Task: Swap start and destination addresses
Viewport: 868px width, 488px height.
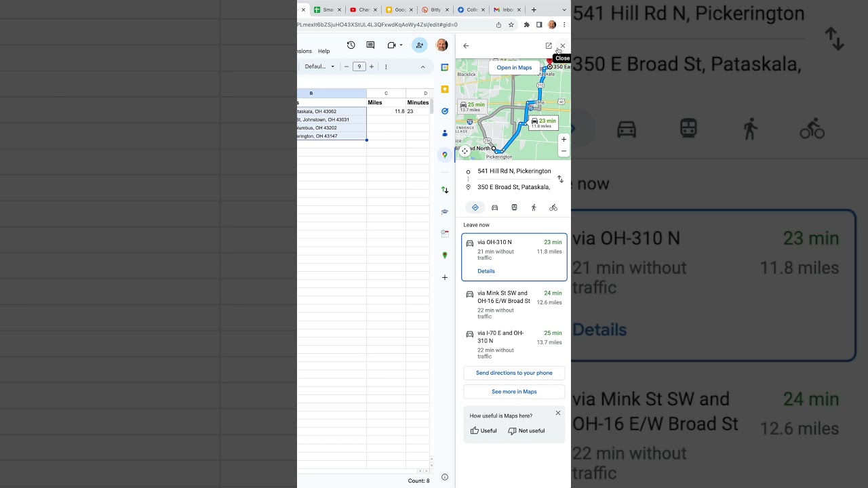Action: pos(560,179)
